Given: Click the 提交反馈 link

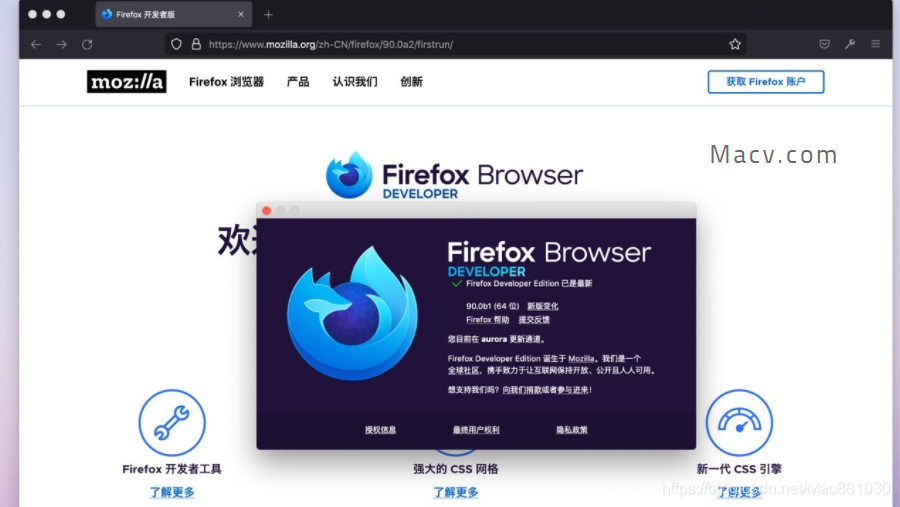Looking at the screenshot, I should [x=534, y=320].
